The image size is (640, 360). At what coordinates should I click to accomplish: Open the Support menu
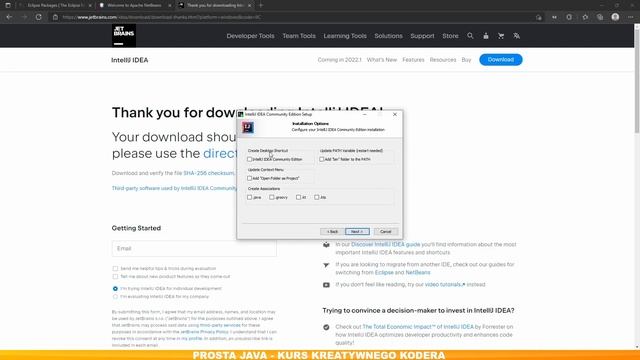pos(422,36)
